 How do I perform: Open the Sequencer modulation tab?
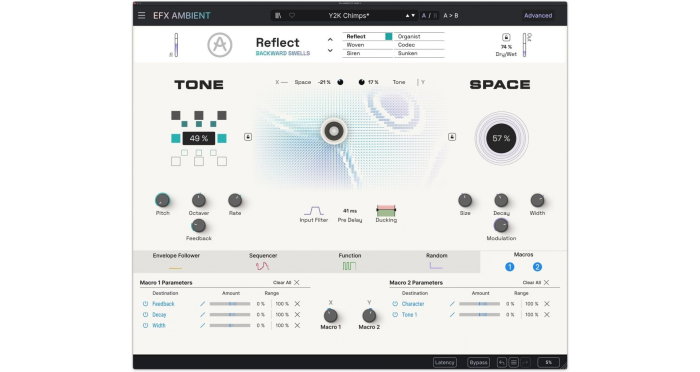coord(263,262)
